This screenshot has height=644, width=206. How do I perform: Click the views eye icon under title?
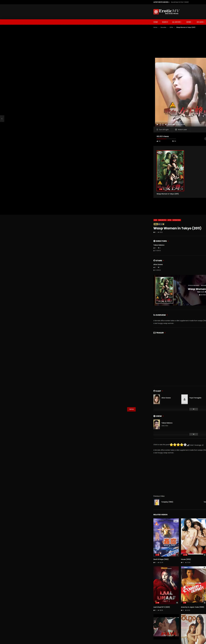158,232
